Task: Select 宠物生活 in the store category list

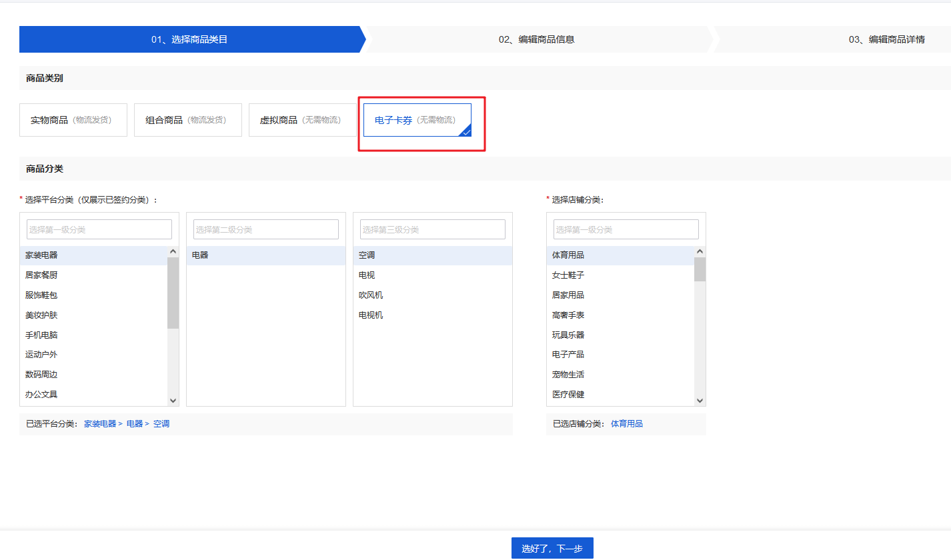Action: (620, 375)
